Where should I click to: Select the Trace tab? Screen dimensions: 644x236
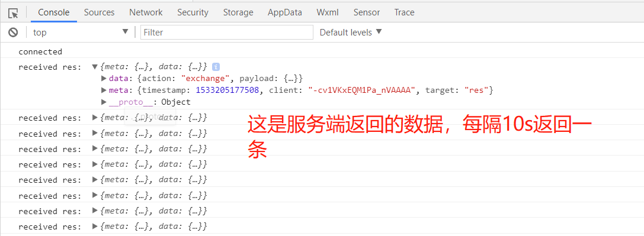click(x=404, y=12)
